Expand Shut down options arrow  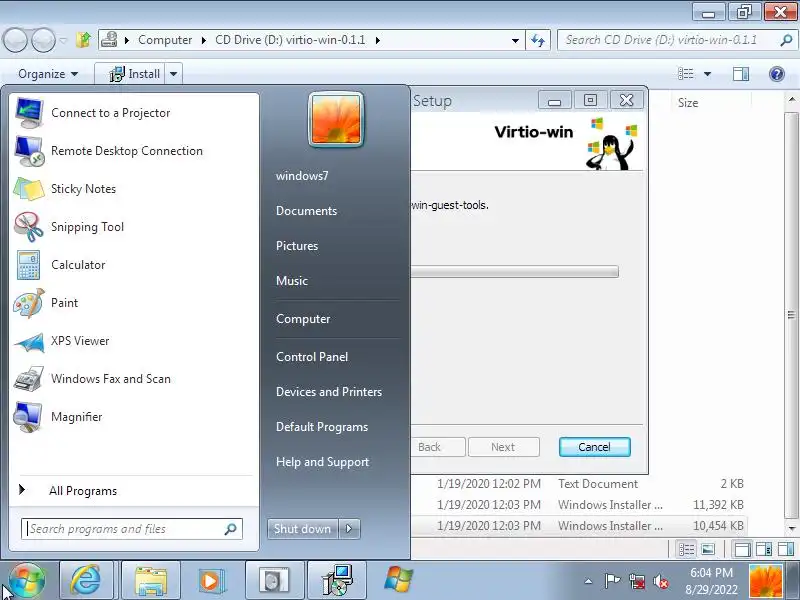[349, 529]
